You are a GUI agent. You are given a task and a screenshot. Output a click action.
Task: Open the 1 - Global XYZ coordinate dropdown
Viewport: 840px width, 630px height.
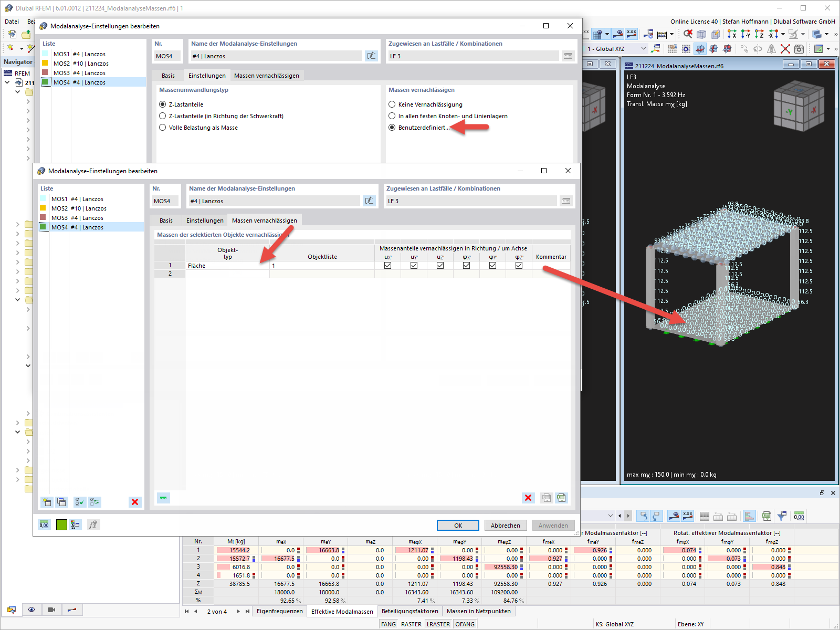(643, 48)
